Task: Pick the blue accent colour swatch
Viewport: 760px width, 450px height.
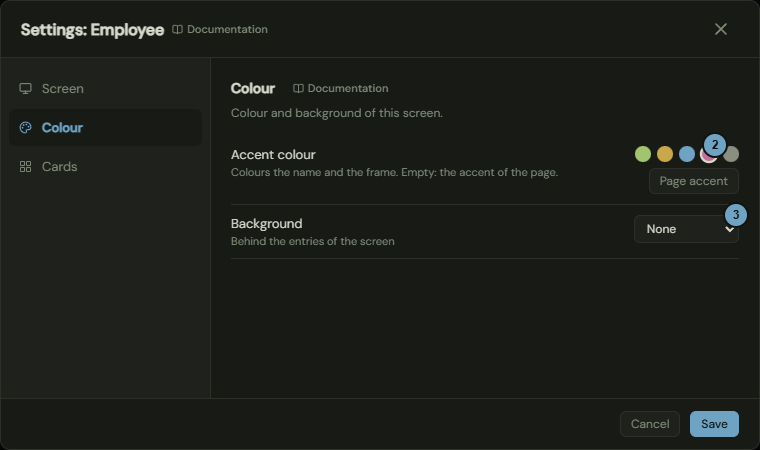Action: pyautogui.click(x=687, y=154)
